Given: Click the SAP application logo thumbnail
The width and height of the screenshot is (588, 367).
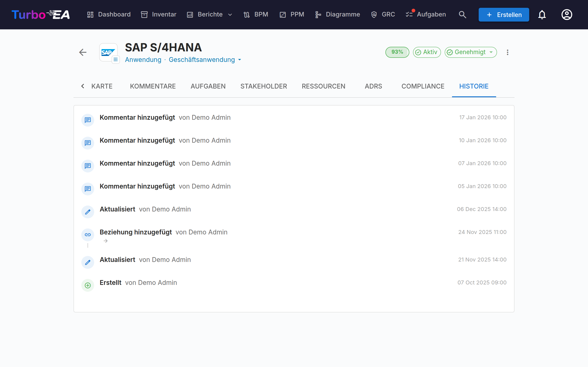Looking at the screenshot, I should (108, 52).
